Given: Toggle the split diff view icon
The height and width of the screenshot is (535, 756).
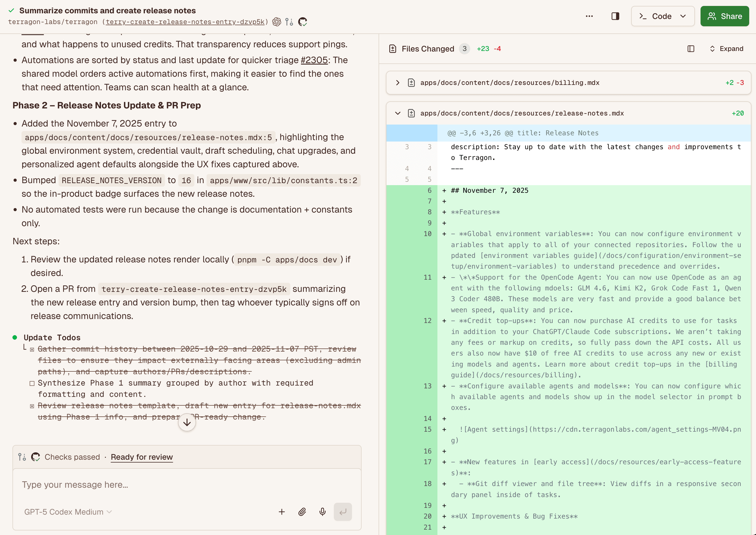Looking at the screenshot, I should tap(691, 49).
